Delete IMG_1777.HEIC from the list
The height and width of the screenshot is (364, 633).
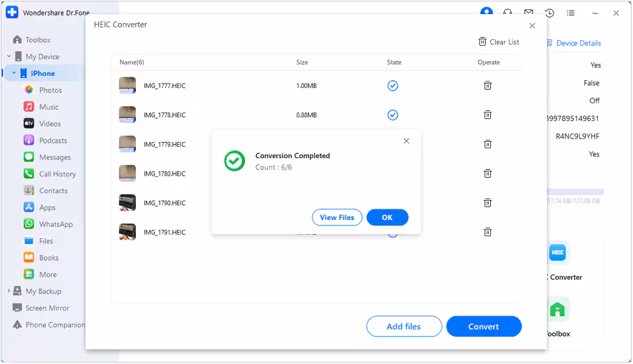coord(487,86)
